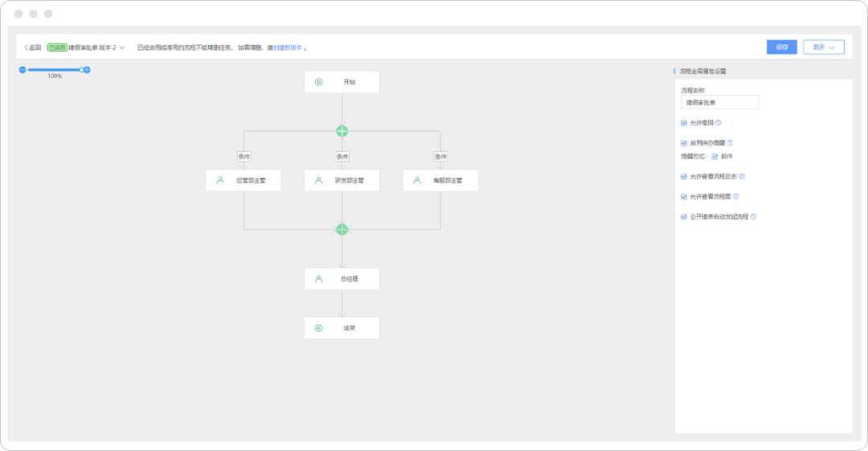Select the person icon in 客服部主管 node
This screenshot has width=868, height=451.
(417, 180)
